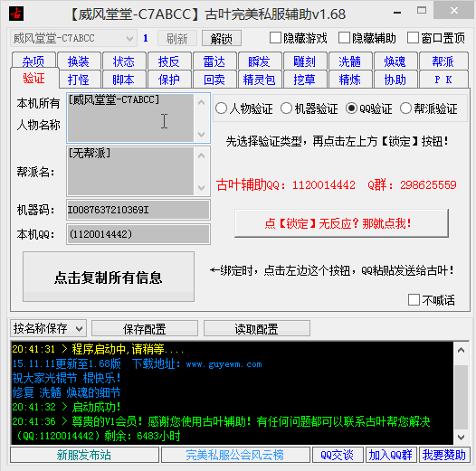Viewport: 476px width, 471px height.
Task: Minimize the 古叶 assistant window
Action: click(x=397, y=13)
